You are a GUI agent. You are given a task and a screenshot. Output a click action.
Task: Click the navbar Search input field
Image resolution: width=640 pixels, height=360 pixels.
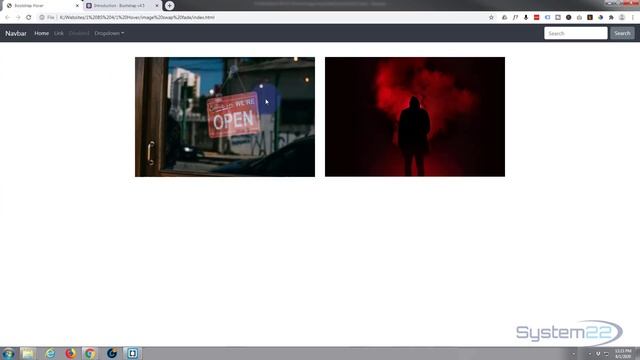(576, 33)
